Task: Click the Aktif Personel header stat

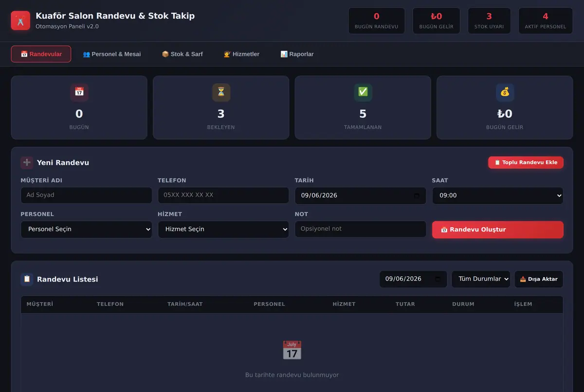Action: pyautogui.click(x=545, y=21)
